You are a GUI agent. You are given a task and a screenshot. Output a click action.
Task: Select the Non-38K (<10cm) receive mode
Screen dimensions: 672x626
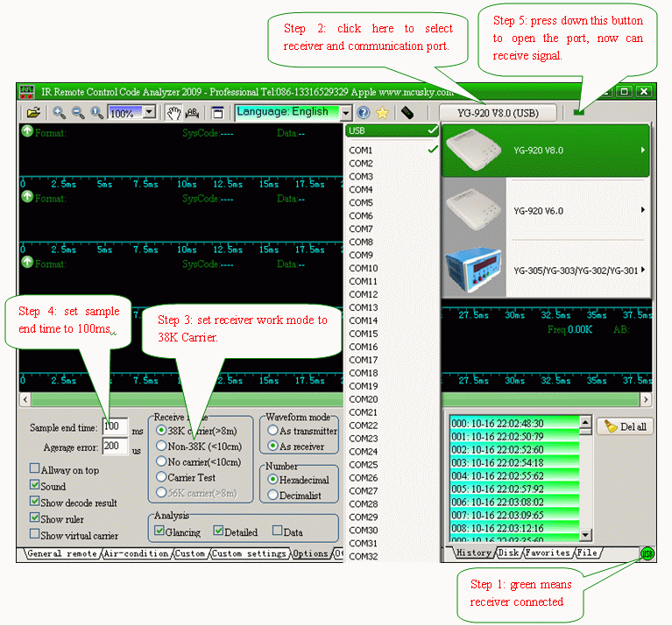pos(160,446)
